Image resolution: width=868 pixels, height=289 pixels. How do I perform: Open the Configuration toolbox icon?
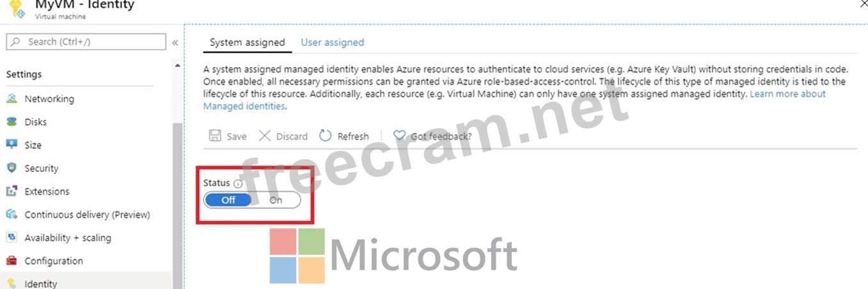coord(12,261)
